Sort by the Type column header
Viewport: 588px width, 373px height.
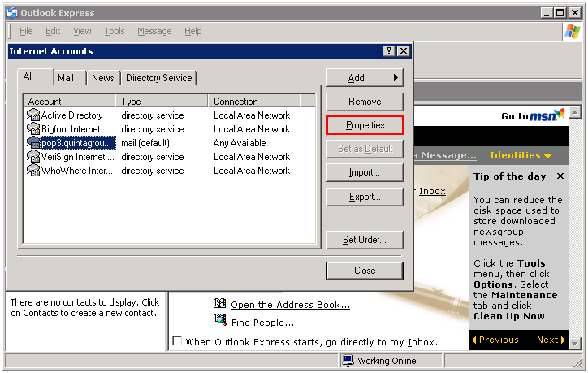click(162, 102)
